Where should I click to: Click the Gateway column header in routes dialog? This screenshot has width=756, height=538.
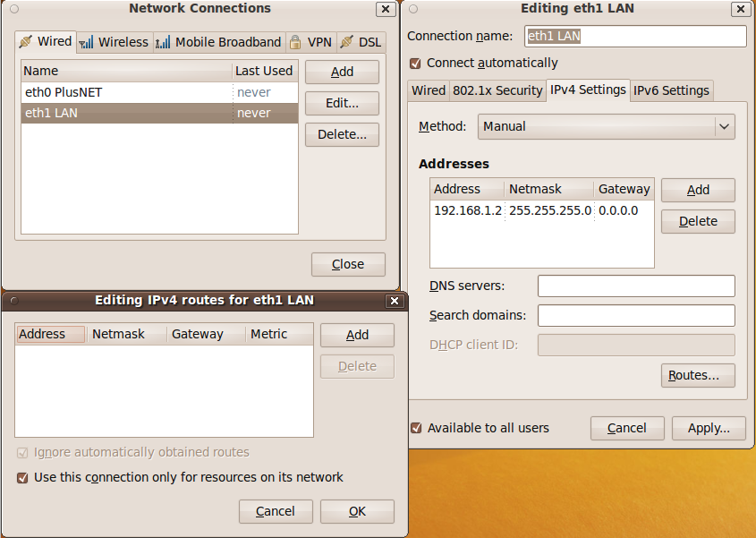click(206, 334)
